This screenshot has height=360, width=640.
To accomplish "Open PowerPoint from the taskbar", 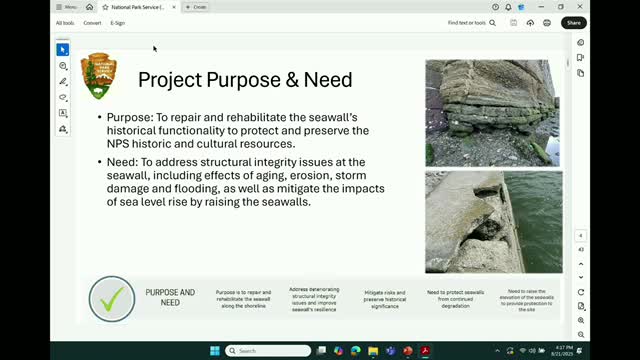I will coord(408,351).
